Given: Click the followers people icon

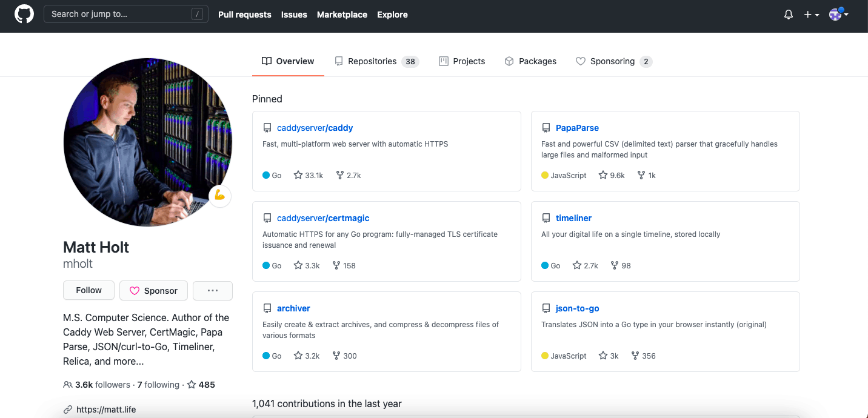Looking at the screenshot, I should (x=67, y=385).
